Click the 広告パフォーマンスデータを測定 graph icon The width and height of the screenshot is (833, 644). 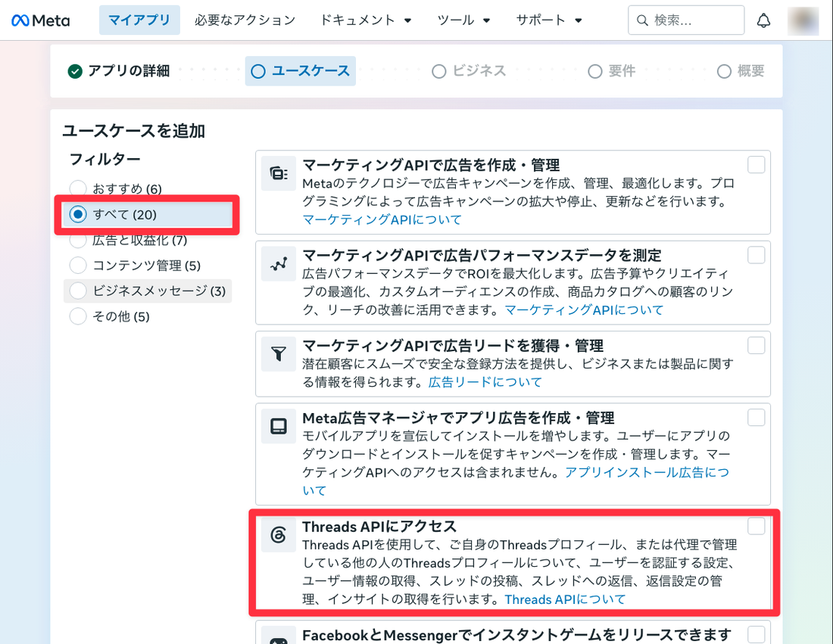[279, 264]
